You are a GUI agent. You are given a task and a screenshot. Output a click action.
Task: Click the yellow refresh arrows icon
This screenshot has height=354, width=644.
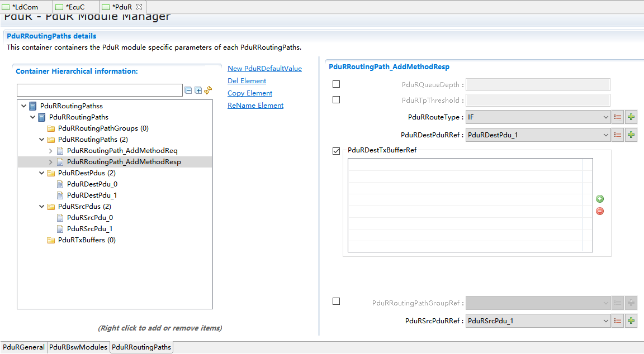(208, 90)
